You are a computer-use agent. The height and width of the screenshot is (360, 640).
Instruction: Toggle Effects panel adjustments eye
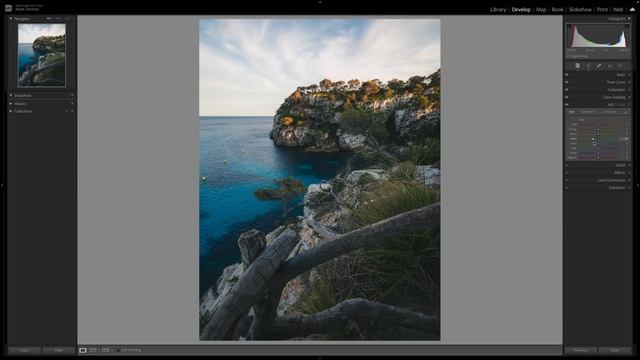click(567, 173)
